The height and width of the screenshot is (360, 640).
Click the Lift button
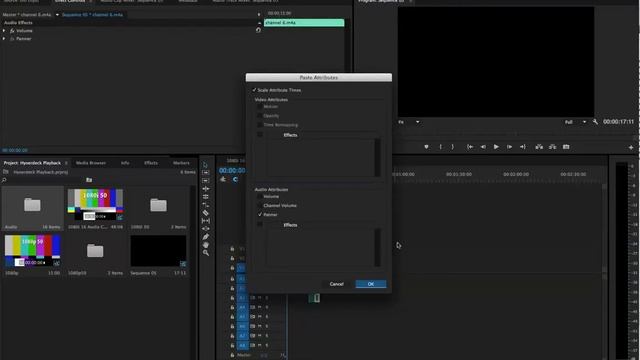point(539,147)
